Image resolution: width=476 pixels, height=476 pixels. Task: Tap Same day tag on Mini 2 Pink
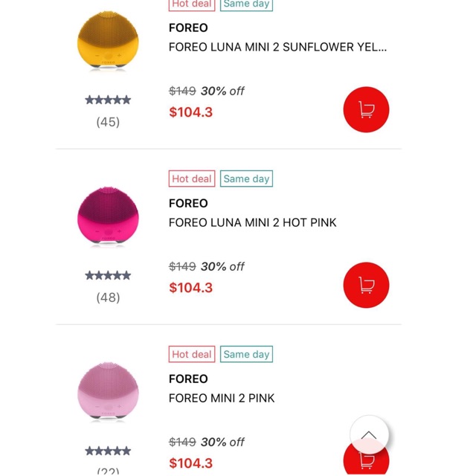246,354
